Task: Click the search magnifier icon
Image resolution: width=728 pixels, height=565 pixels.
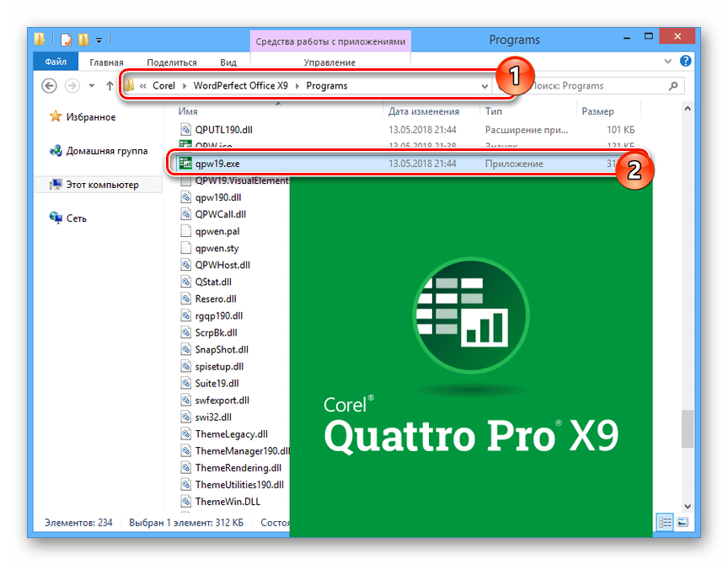Action: pos(672,86)
